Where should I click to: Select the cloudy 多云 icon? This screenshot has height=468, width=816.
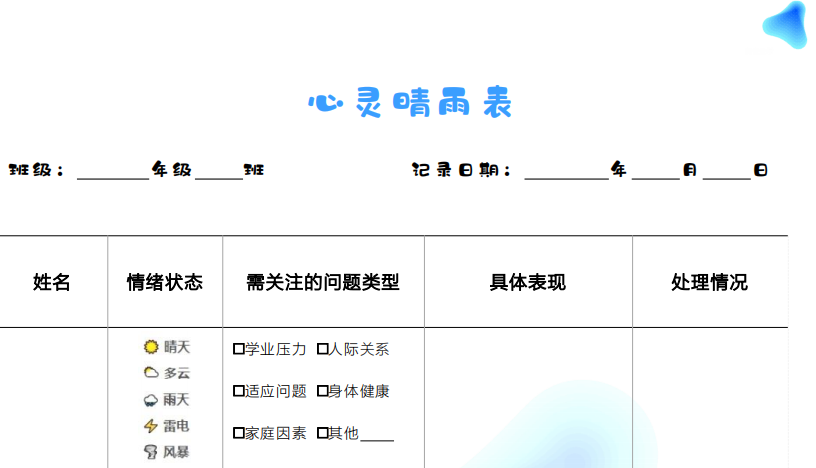click(151, 373)
